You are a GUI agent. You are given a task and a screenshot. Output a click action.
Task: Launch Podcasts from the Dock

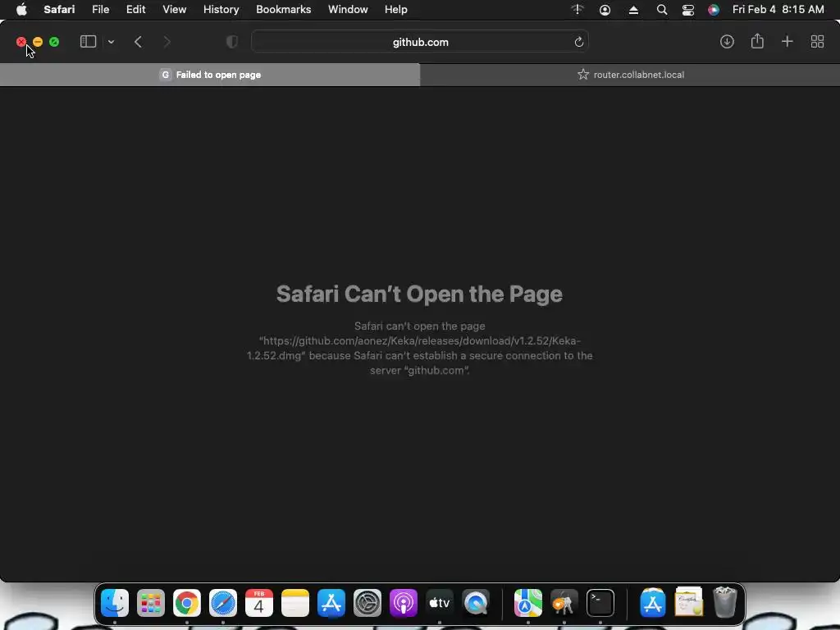click(404, 603)
